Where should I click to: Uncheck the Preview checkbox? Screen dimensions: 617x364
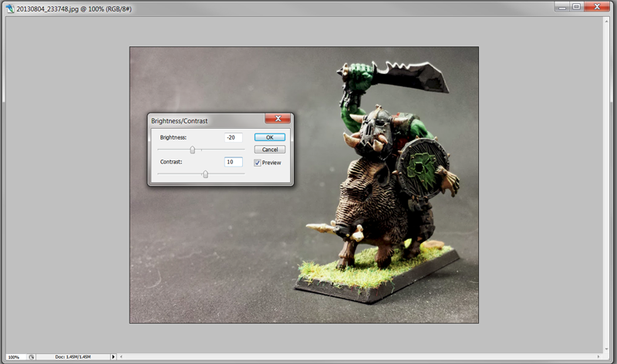coord(258,163)
